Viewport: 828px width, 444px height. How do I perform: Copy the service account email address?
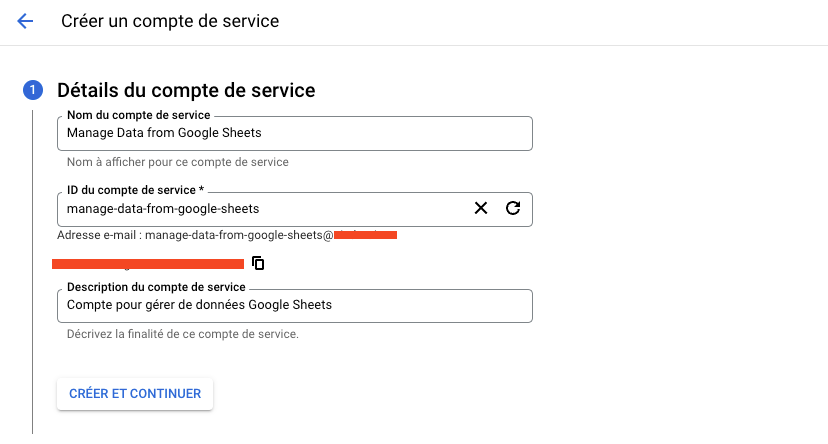(258, 263)
